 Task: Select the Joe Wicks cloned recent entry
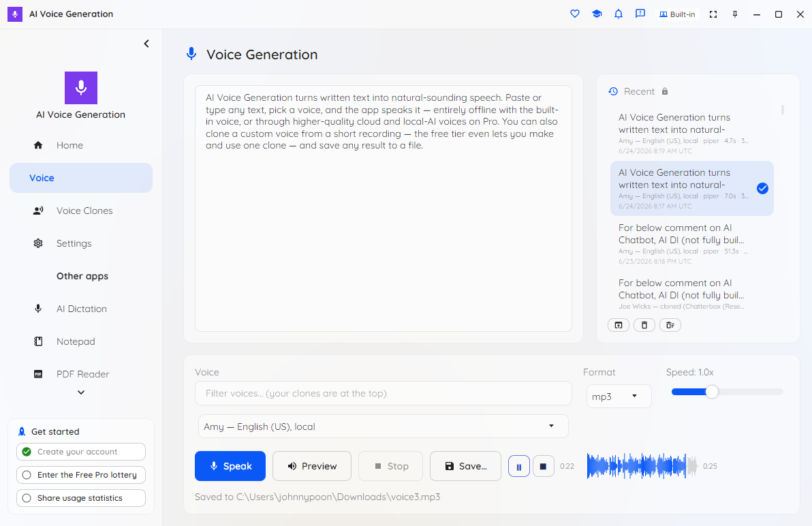692,294
